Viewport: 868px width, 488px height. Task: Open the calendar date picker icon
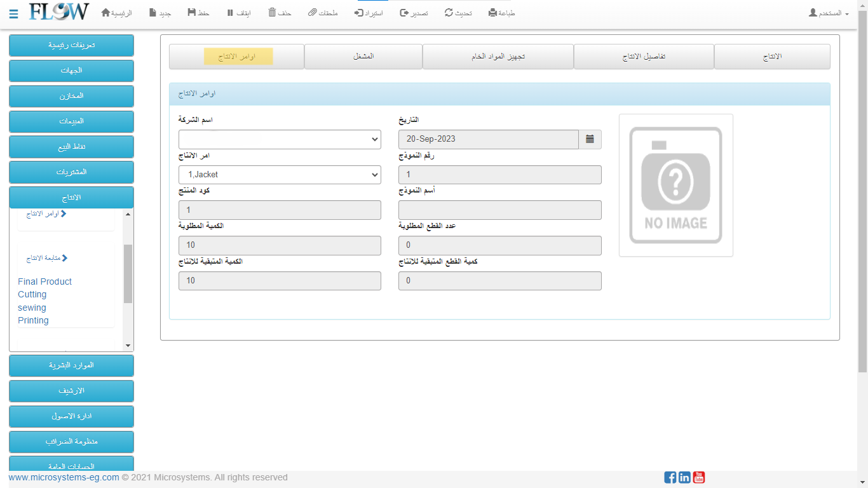(590, 139)
